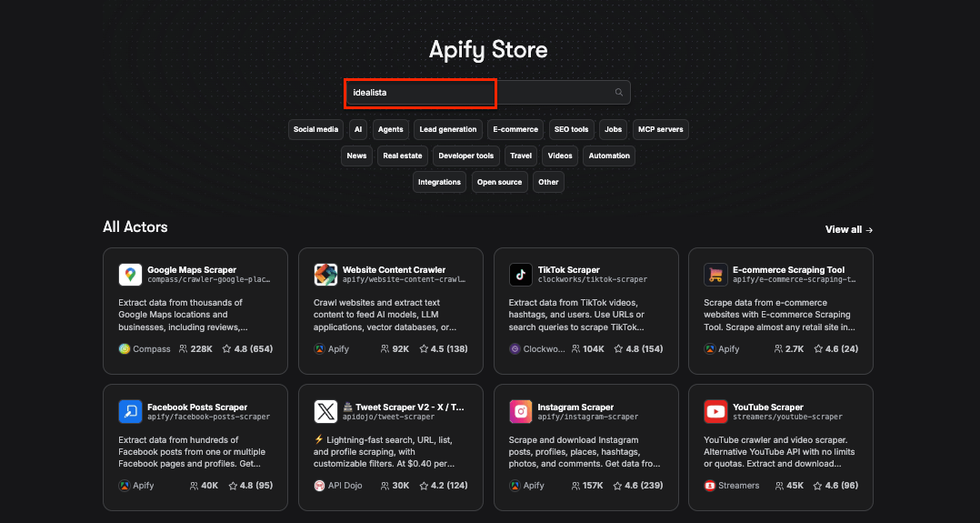Click the Compass author avatar icon
The width and height of the screenshot is (980, 523).
125,349
